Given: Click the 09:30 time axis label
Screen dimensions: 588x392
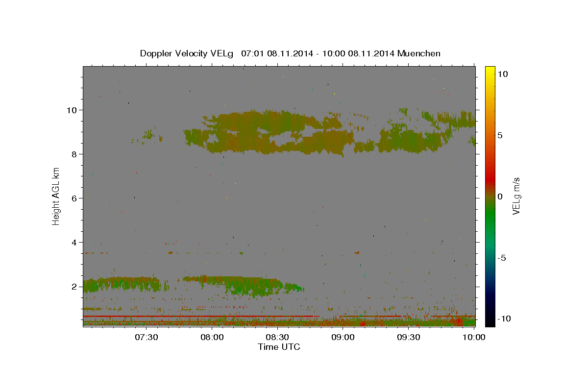Looking at the screenshot, I should pos(409,337).
